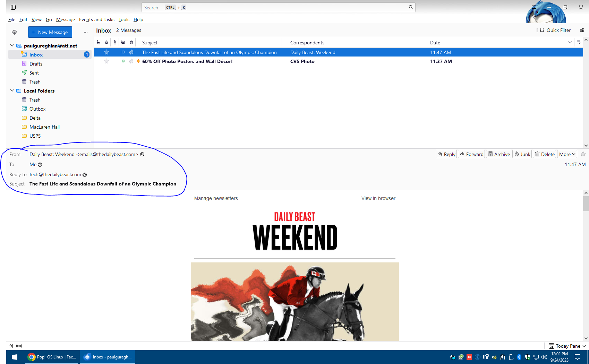This screenshot has width=589, height=364.
Task: Toggle junk status of Daily Beast message
Action: click(131, 52)
